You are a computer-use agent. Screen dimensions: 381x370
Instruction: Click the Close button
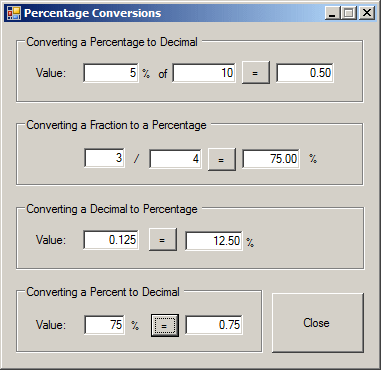318,323
